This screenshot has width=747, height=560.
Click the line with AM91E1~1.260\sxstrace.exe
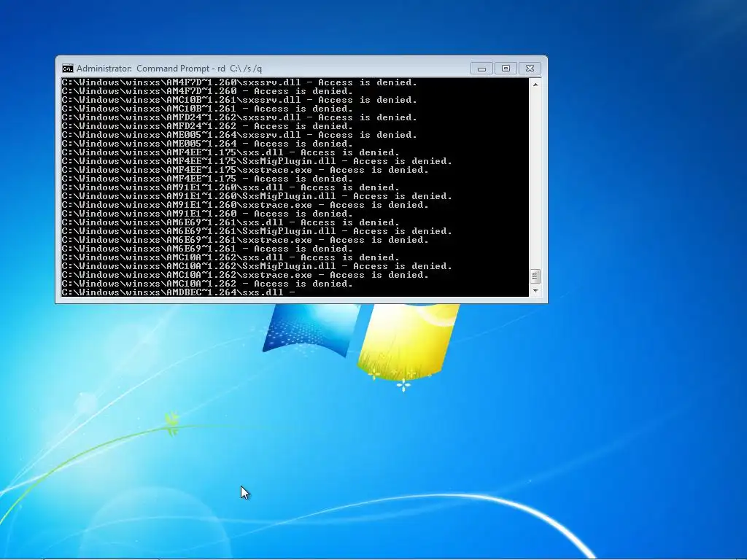[x=245, y=205]
